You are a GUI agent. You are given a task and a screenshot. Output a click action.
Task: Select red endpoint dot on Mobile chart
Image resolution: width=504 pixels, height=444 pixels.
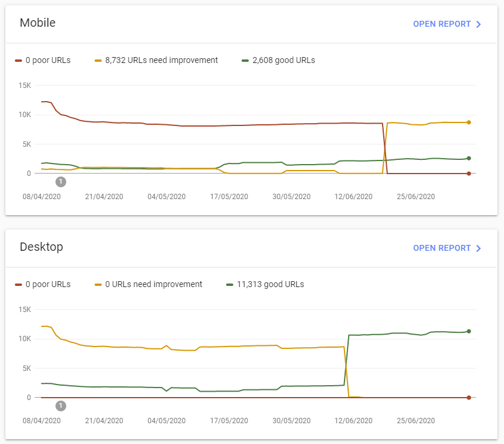469,174
